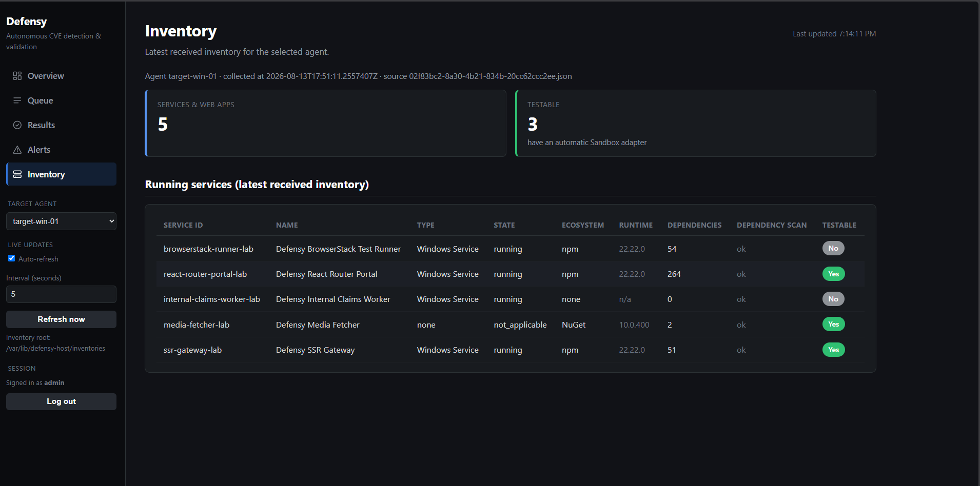This screenshot has width=980, height=486.
Task: Click the Last updated timestamp
Action: (x=834, y=34)
